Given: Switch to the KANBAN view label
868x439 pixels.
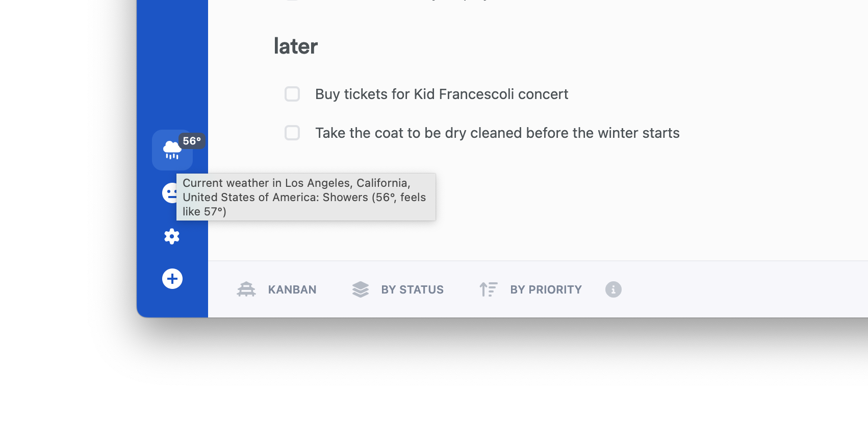Looking at the screenshot, I should coord(292,289).
